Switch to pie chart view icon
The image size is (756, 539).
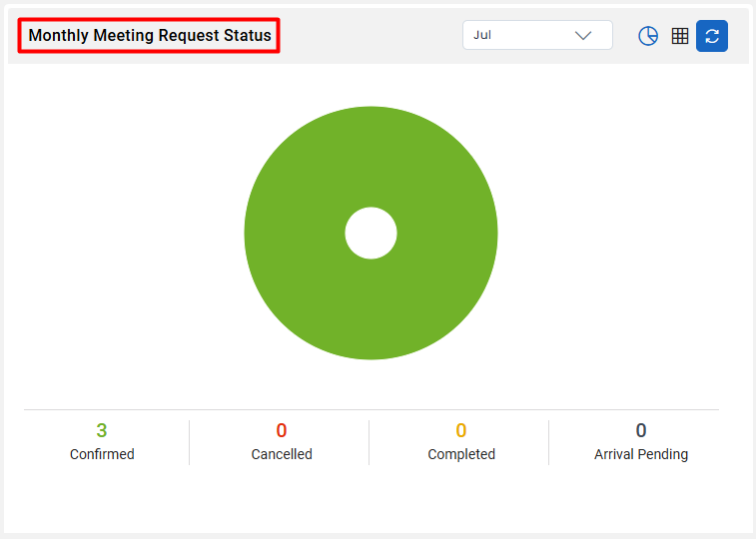(648, 36)
